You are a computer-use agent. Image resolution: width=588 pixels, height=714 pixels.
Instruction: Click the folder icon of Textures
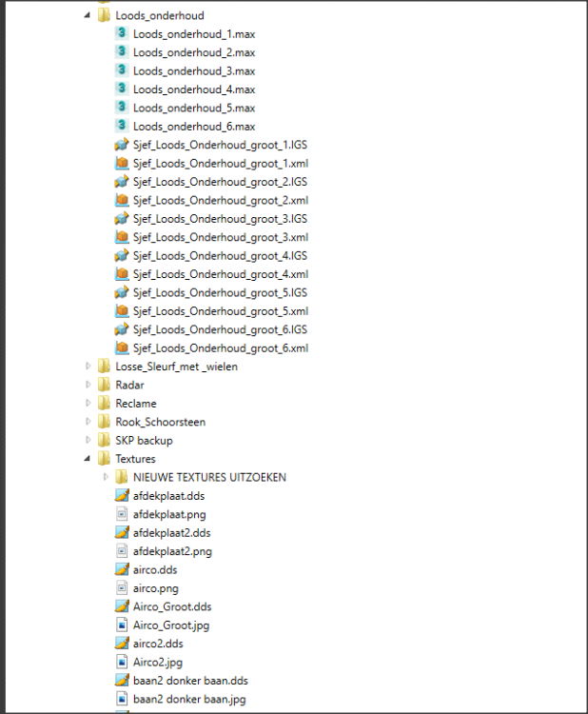(x=105, y=459)
